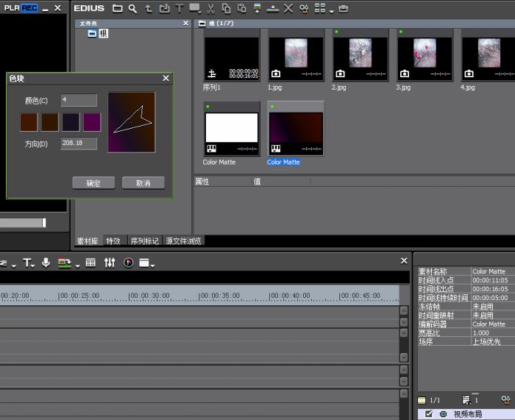Open the vectorscope color wheel icon

pos(129,263)
